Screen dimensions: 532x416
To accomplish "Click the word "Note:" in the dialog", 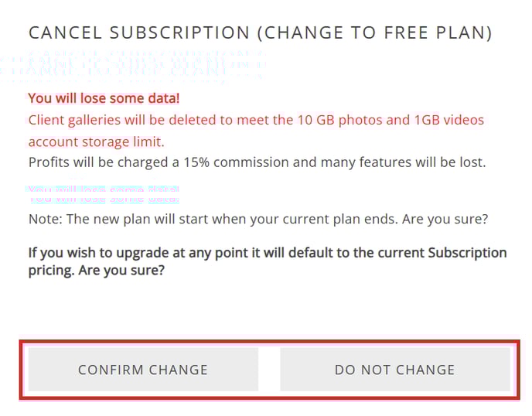I will 45,219.
